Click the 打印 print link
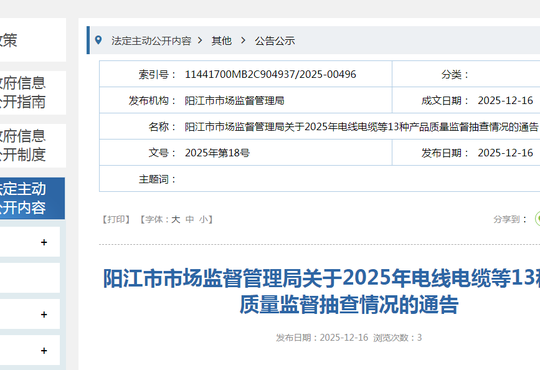The image size is (540, 370). (116, 219)
